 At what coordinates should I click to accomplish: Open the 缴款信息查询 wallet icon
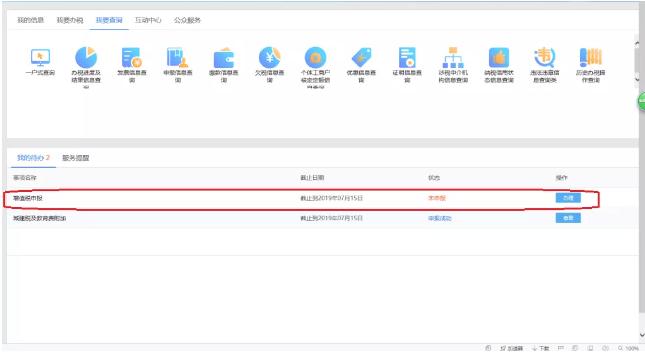pyautogui.click(x=224, y=58)
